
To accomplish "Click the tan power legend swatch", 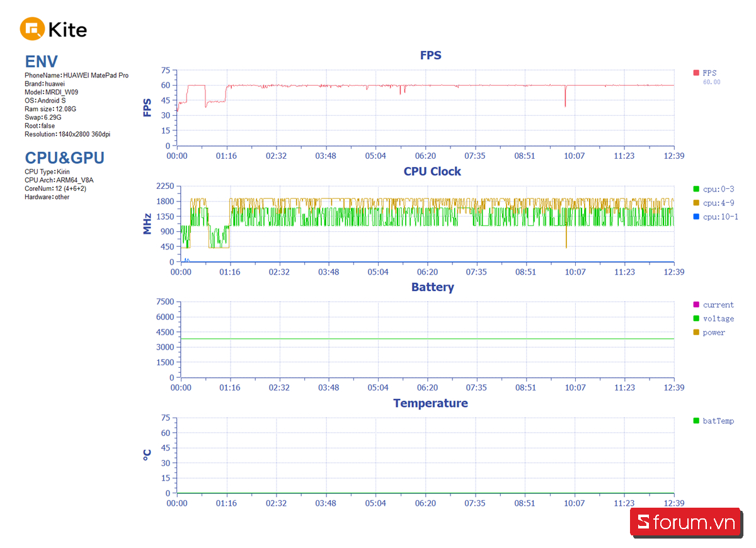I will pyautogui.click(x=696, y=333).
